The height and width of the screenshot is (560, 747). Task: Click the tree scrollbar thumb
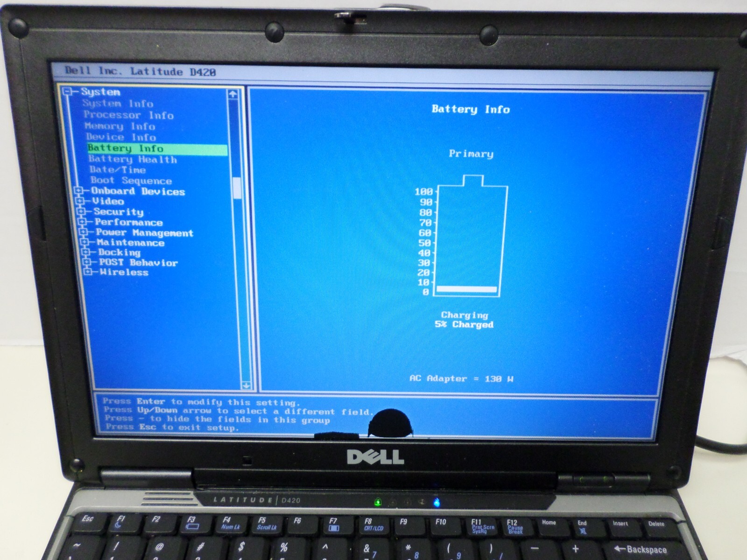[x=237, y=188]
